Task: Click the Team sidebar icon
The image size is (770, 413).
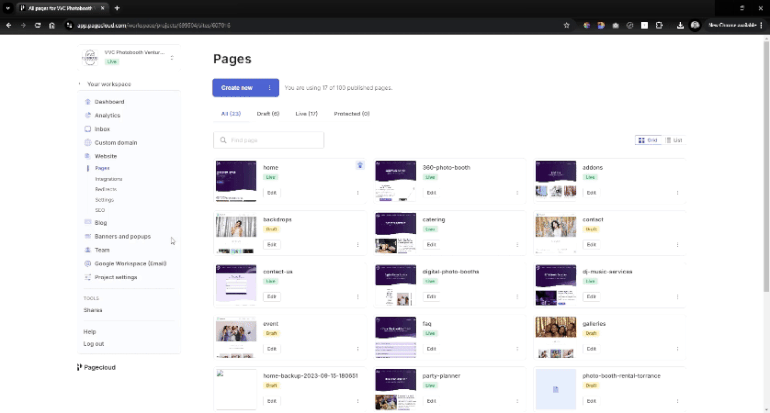Action: 88,250
